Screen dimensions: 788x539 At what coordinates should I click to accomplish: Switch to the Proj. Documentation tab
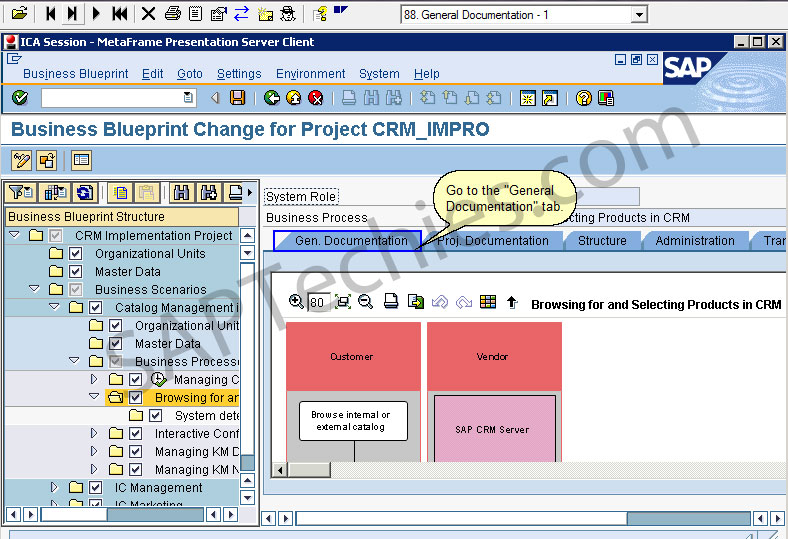[492, 241]
